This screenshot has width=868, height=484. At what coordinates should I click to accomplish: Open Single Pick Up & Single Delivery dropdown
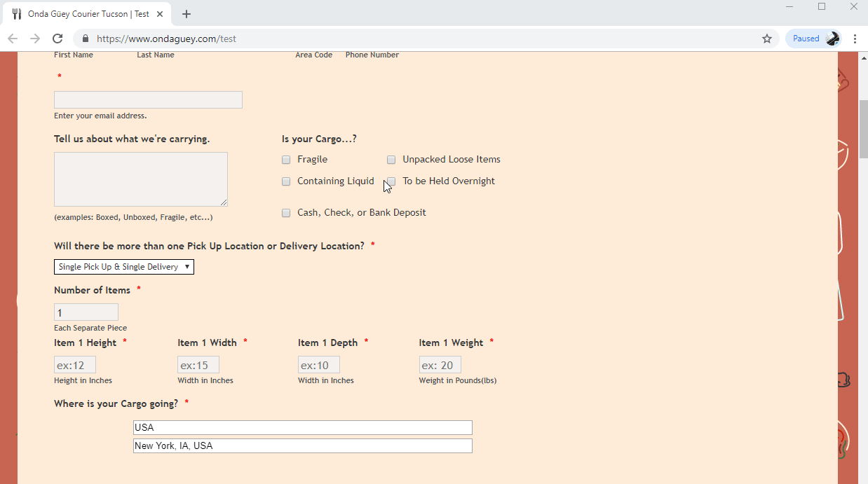pos(124,267)
